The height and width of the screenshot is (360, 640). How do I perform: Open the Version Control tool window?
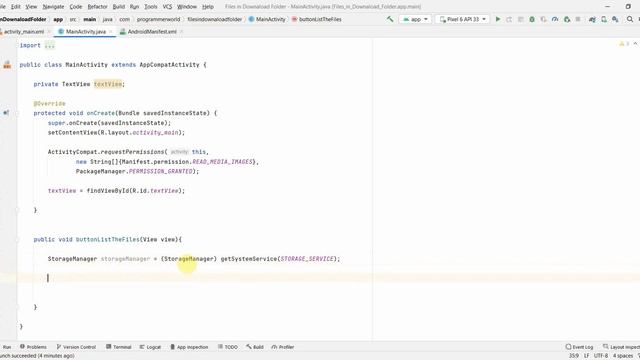(x=76, y=347)
